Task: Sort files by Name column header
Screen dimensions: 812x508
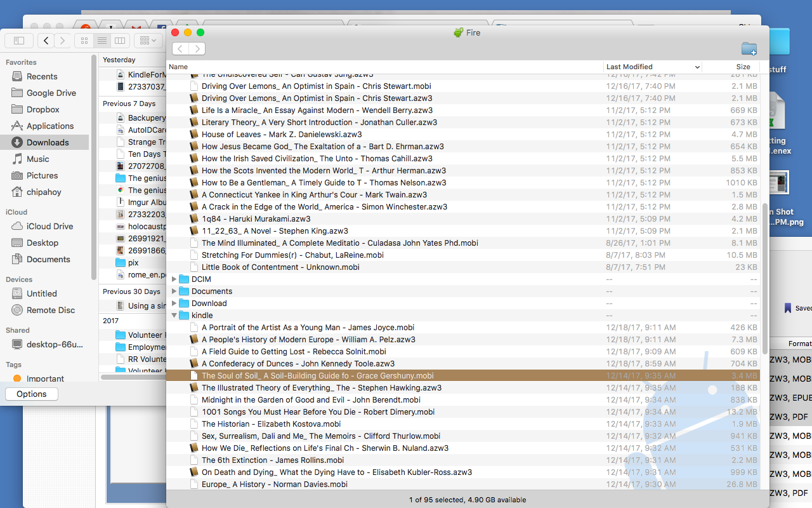Action: point(384,67)
